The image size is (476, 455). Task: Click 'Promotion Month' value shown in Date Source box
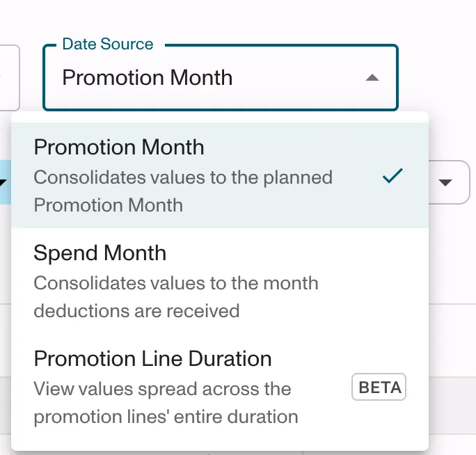(148, 78)
